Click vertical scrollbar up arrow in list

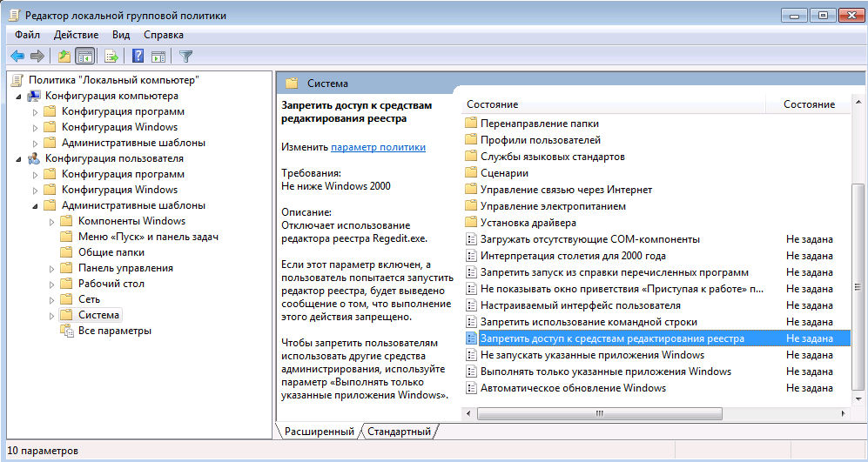(x=858, y=103)
